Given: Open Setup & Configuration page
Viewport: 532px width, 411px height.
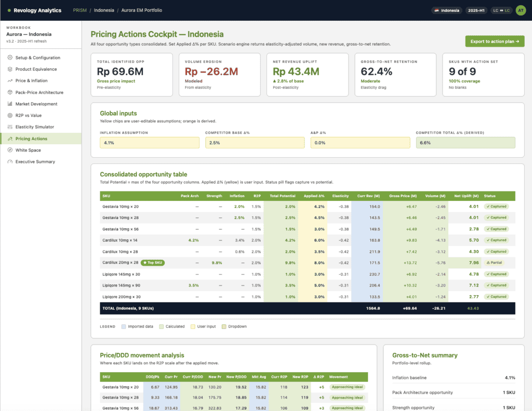Looking at the screenshot, I should [x=41, y=58].
